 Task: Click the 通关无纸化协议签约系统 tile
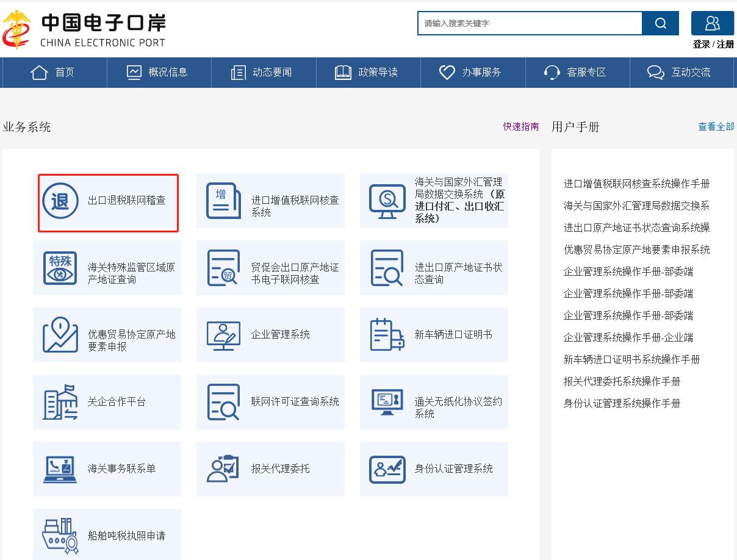coord(433,402)
